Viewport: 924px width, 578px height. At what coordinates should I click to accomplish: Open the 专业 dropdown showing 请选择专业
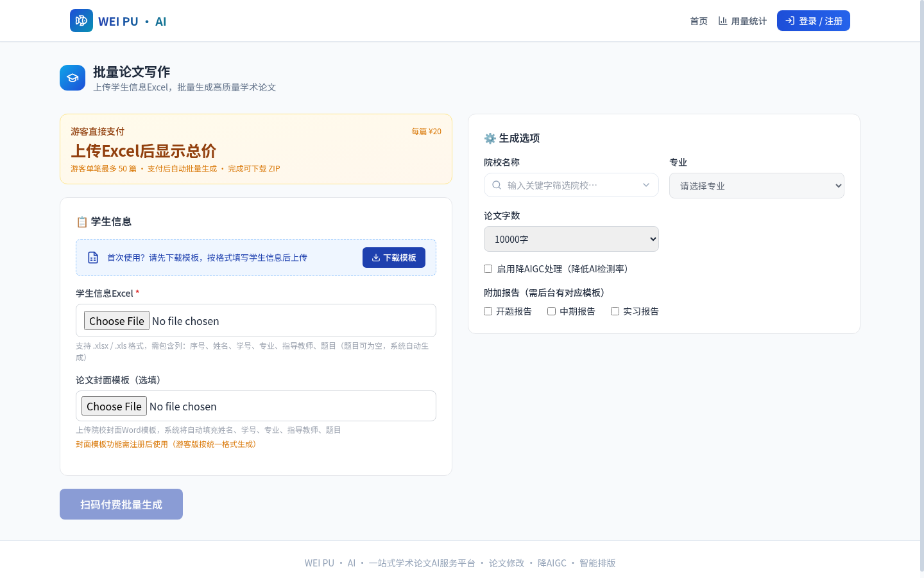(757, 186)
